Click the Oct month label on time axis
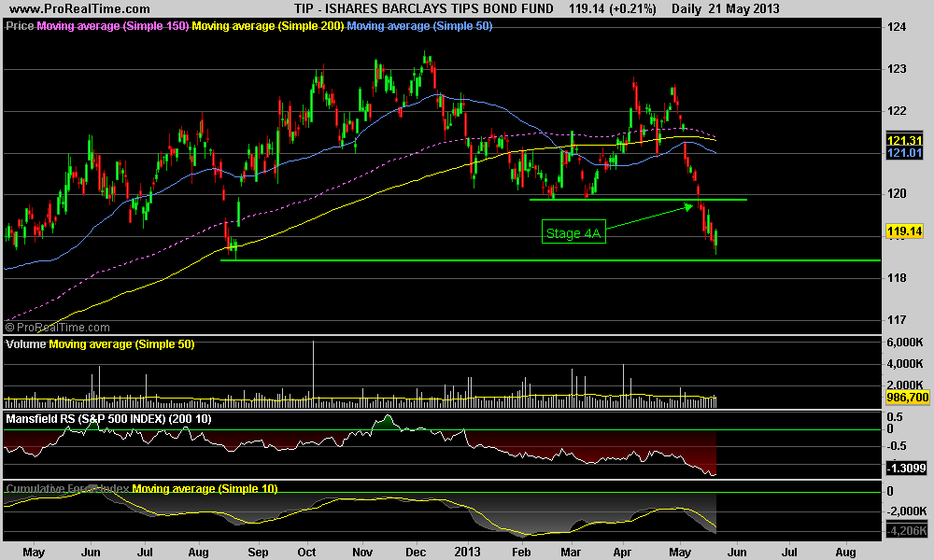The image size is (934, 560). tap(306, 553)
